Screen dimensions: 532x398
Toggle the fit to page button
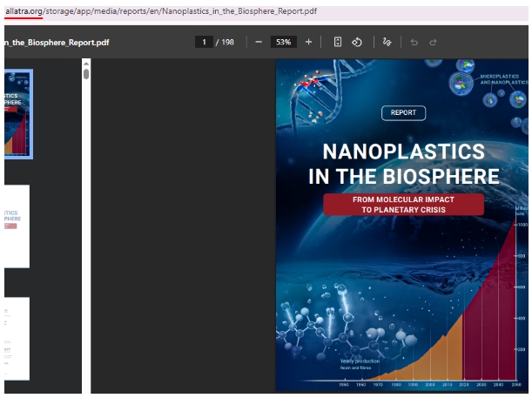tap(338, 42)
